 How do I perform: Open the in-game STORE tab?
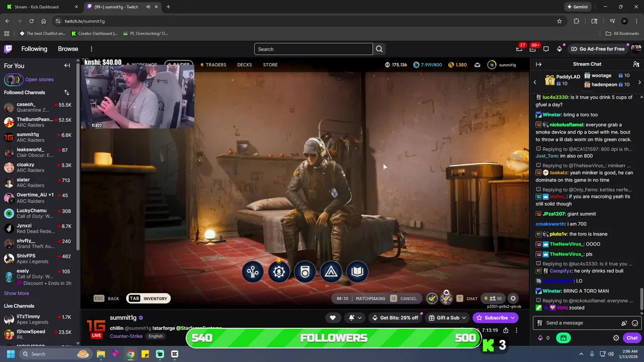270,65
